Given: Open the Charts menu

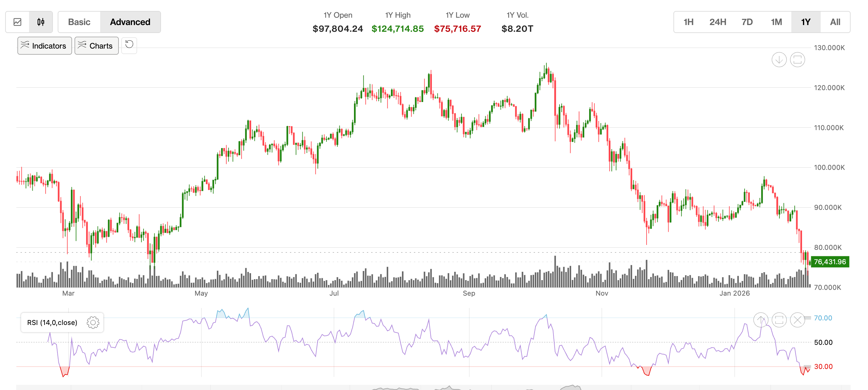Looking at the screenshot, I should [x=97, y=46].
